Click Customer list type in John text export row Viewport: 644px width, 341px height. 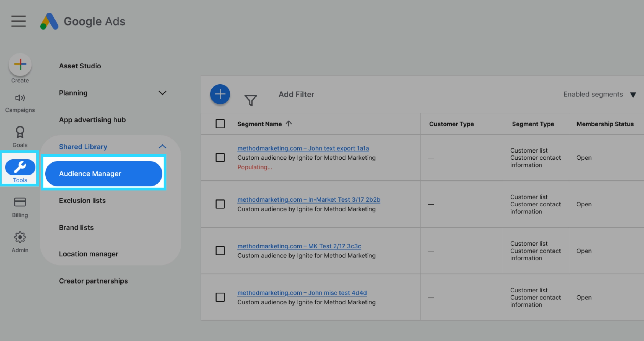529,150
